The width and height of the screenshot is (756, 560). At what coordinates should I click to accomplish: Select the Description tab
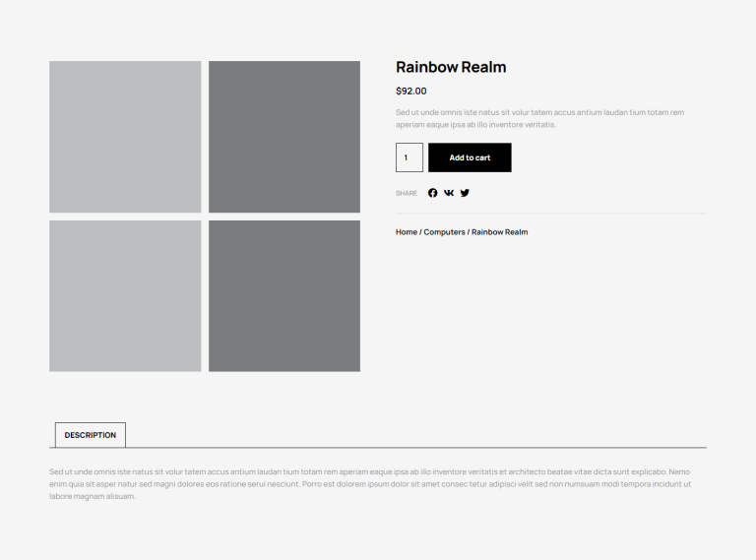click(91, 435)
